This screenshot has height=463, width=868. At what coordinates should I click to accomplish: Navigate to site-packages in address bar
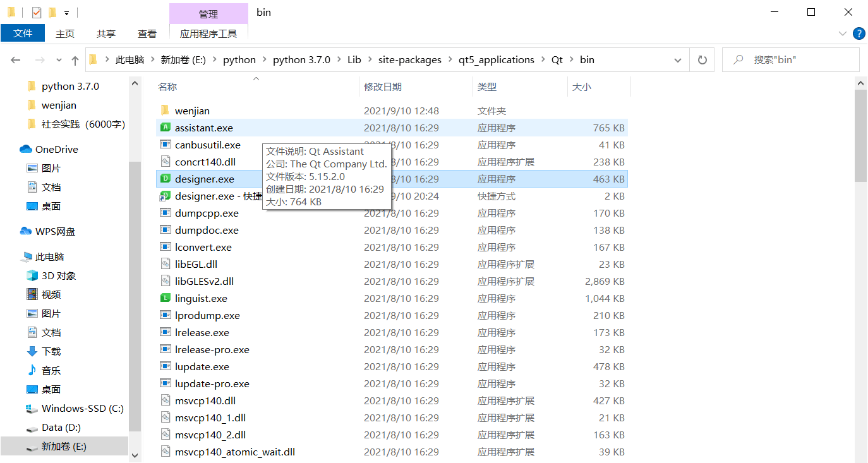click(x=410, y=60)
